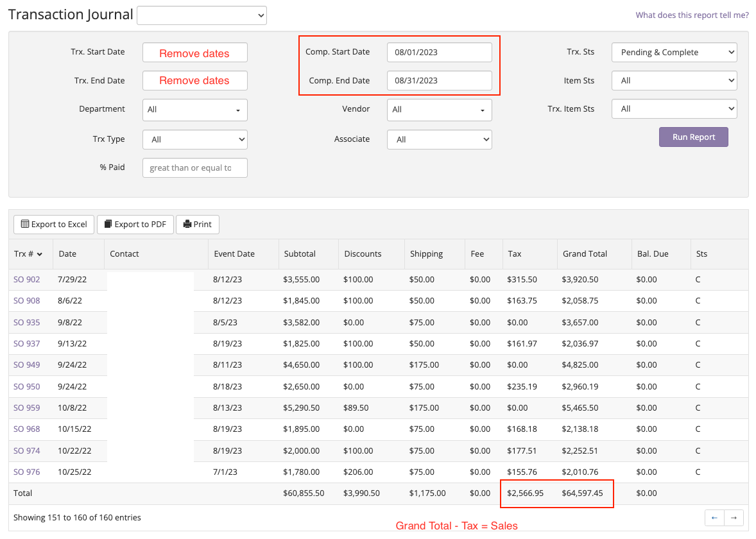The width and height of the screenshot is (756, 539).
Task: Go to previous page with left arrow
Action: click(x=714, y=518)
